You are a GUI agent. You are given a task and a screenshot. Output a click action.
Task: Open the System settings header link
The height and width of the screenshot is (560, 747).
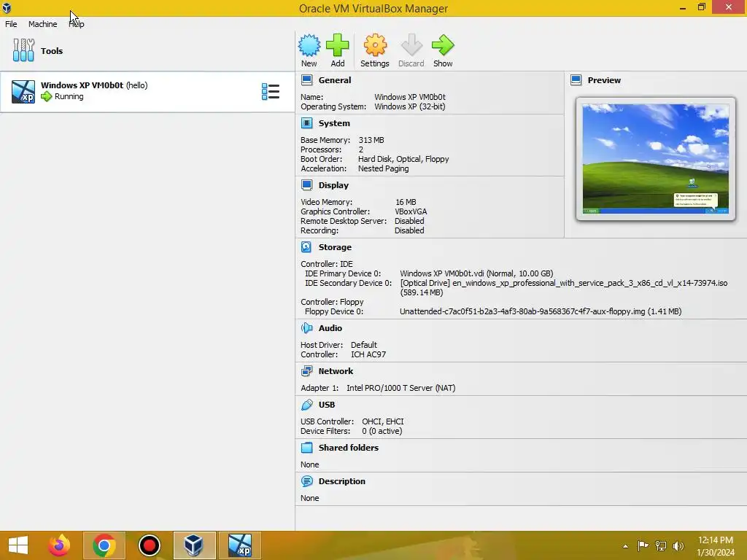[x=334, y=122]
